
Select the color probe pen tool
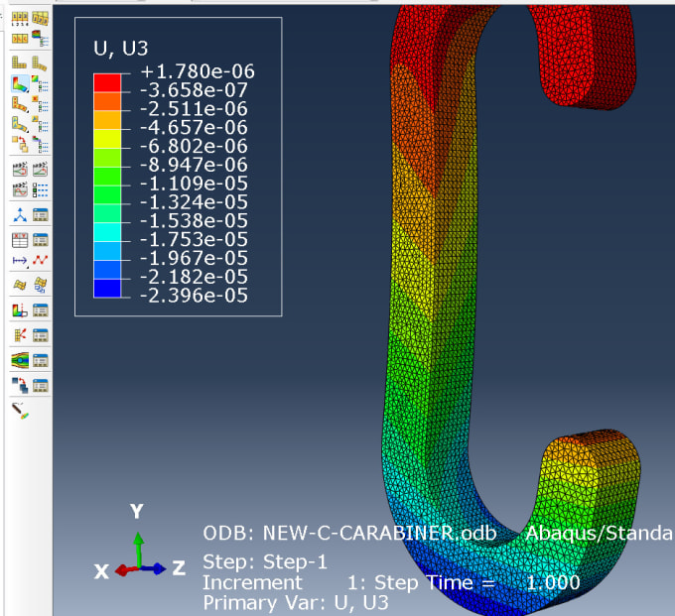point(20,411)
